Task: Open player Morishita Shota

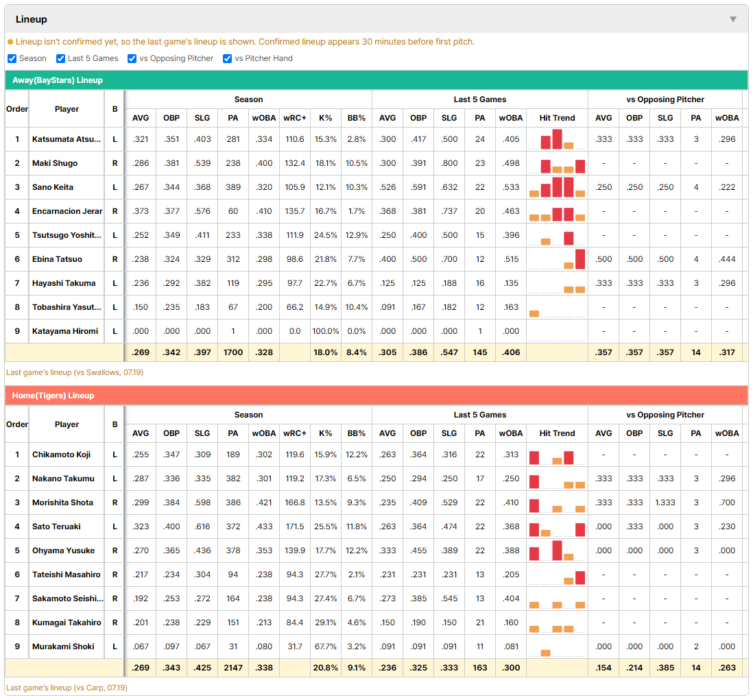Action: [x=62, y=503]
